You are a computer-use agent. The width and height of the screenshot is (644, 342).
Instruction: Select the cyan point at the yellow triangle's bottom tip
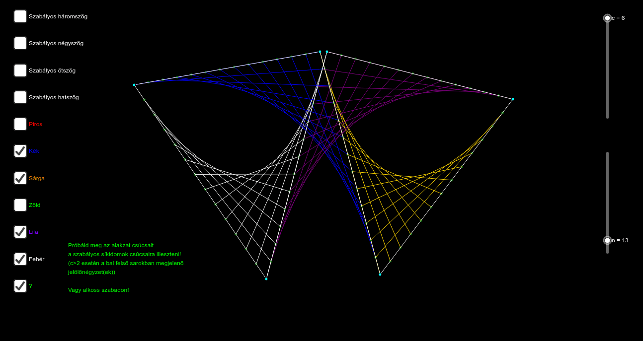point(380,274)
